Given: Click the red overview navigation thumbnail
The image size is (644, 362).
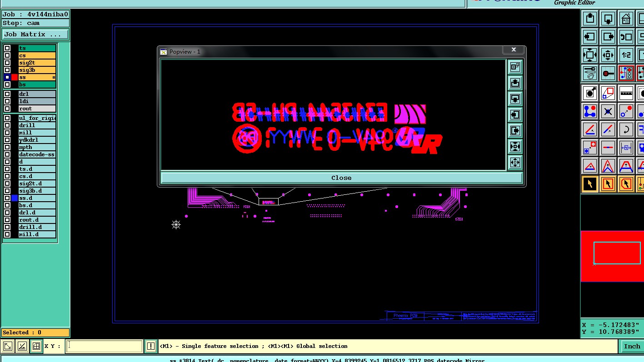Looking at the screenshot, I should tap(612, 256).
